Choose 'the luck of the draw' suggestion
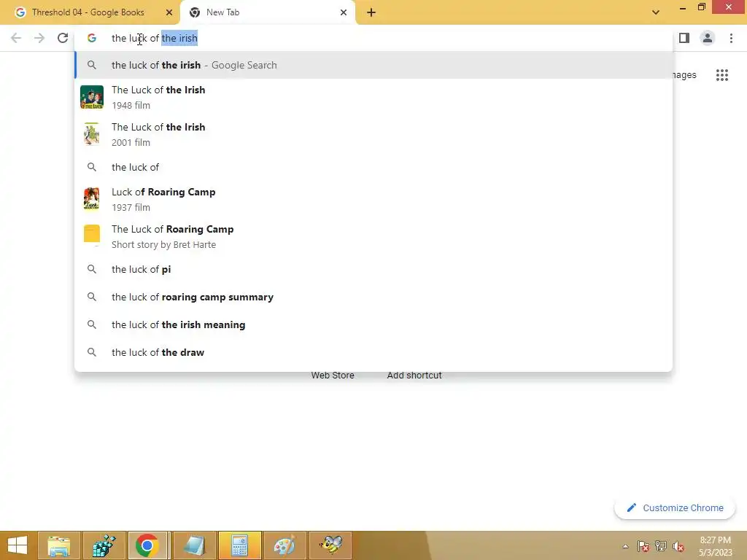The height and width of the screenshot is (560, 747). coord(373,352)
